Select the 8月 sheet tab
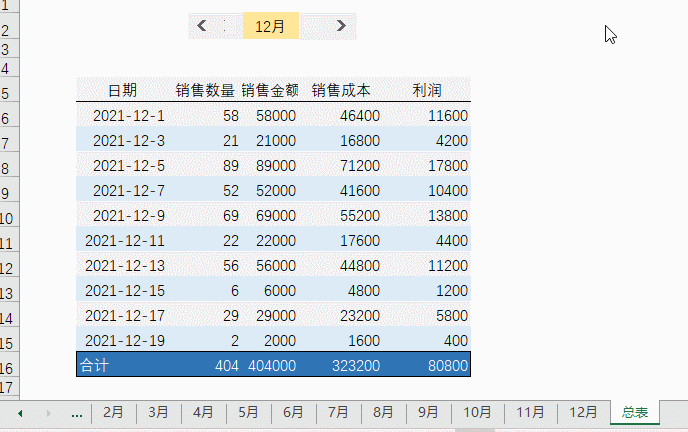Screen dimensions: 688x432 click(383, 412)
